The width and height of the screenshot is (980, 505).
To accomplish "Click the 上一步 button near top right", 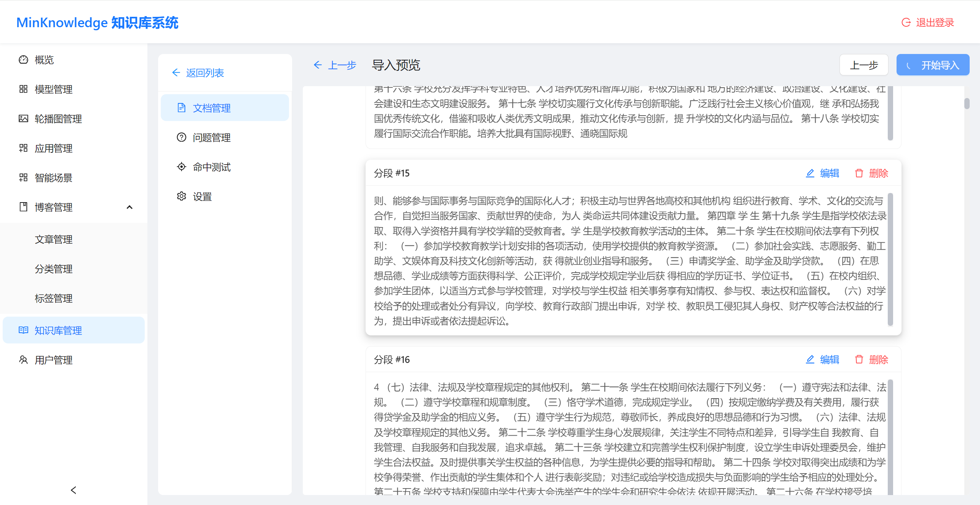I will [864, 65].
